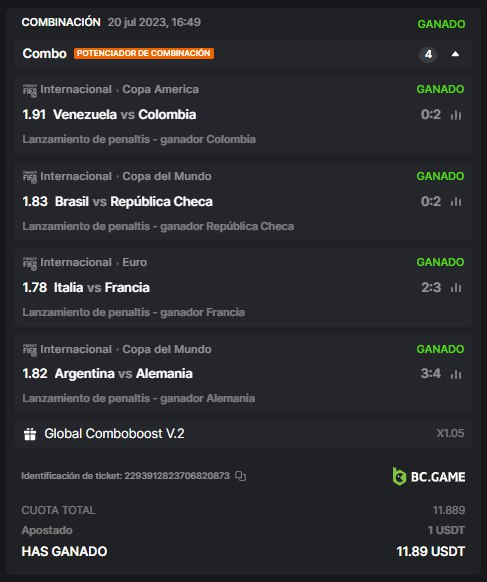Open the Argentina vs Alemania match
Screen dimensions: 487x582
coord(124,373)
